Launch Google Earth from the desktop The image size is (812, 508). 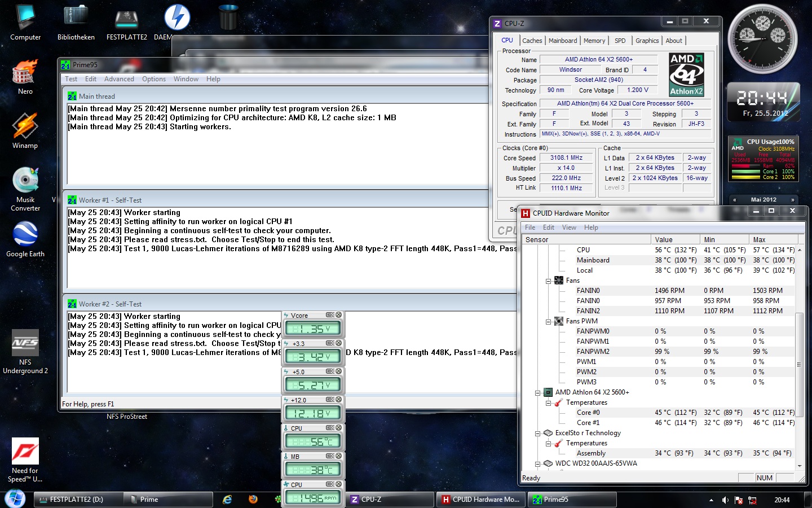(25, 239)
